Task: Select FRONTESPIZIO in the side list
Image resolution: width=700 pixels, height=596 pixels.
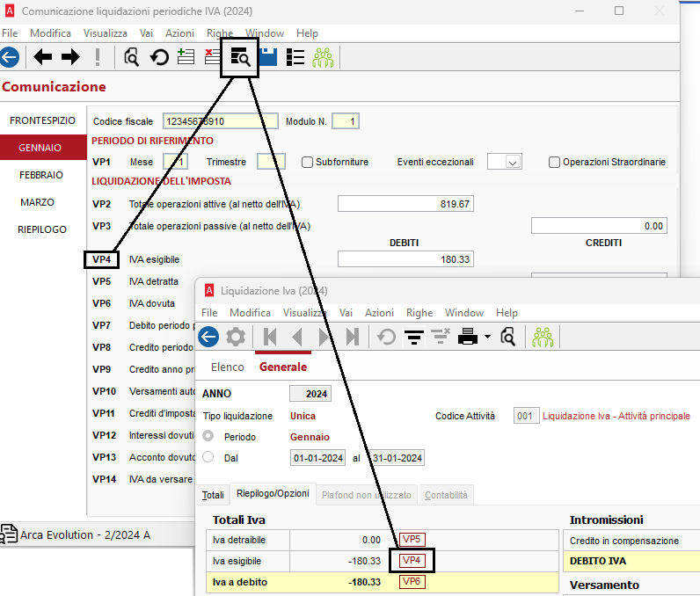Action: click(42, 120)
